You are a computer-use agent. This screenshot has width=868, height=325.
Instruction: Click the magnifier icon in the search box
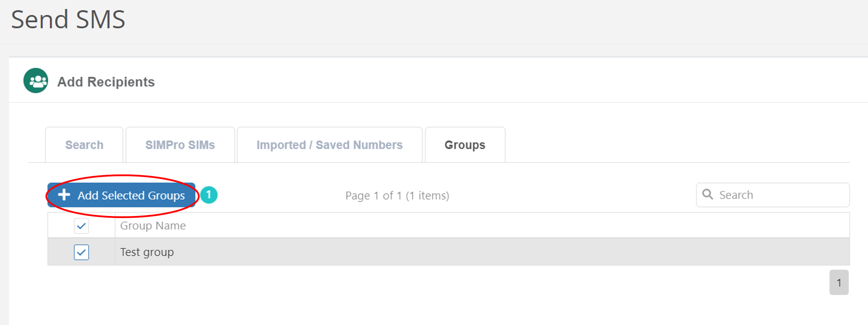click(x=707, y=194)
